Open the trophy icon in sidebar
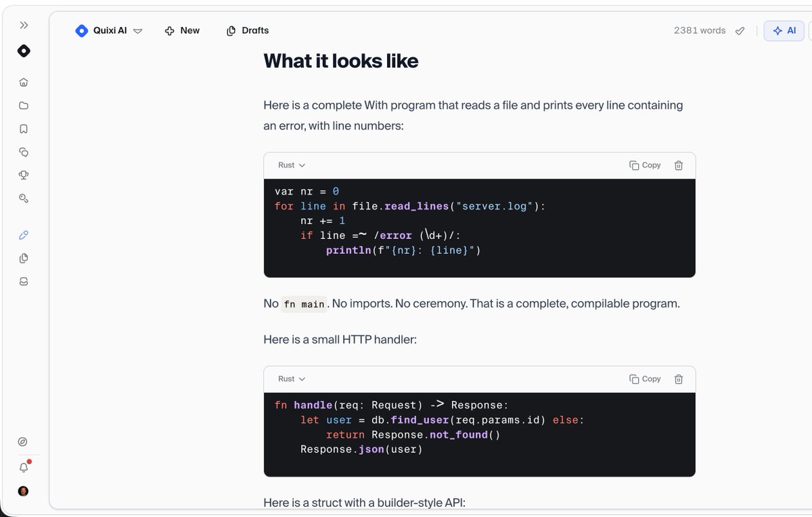 click(x=24, y=175)
